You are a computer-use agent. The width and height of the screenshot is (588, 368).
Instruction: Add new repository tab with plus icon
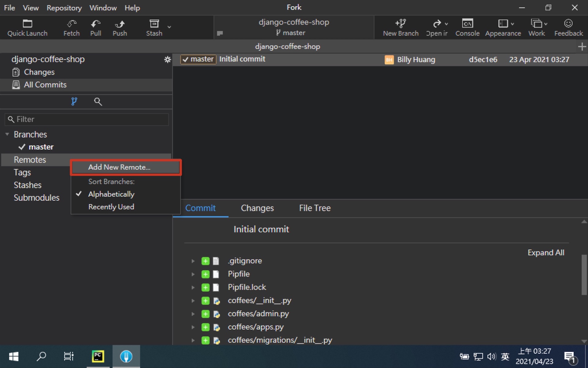click(x=582, y=47)
